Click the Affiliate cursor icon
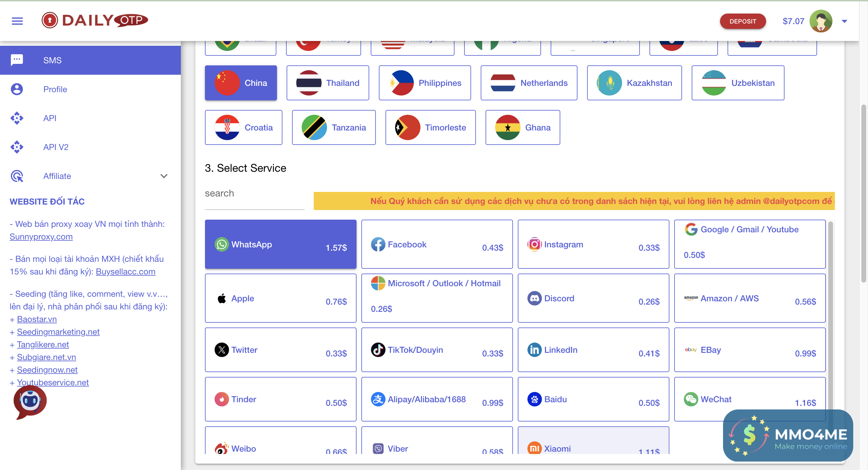Image resolution: width=868 pixels, height=470 pixels. (17, 176)
